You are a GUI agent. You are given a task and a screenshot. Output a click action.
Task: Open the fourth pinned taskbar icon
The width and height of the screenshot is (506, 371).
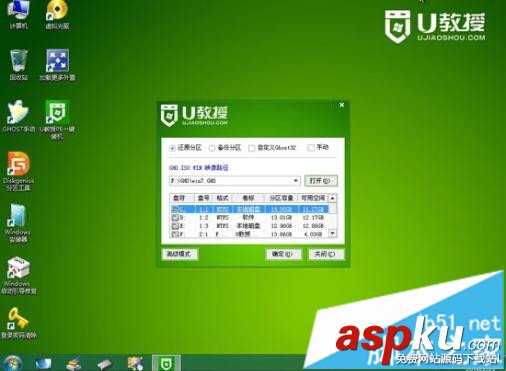pos(135,364)
